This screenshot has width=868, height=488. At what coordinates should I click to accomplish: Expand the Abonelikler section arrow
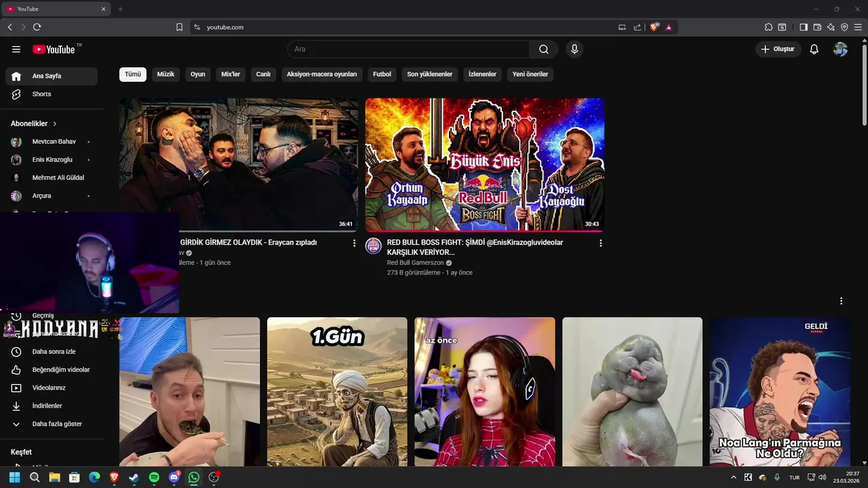click(55, 124)
